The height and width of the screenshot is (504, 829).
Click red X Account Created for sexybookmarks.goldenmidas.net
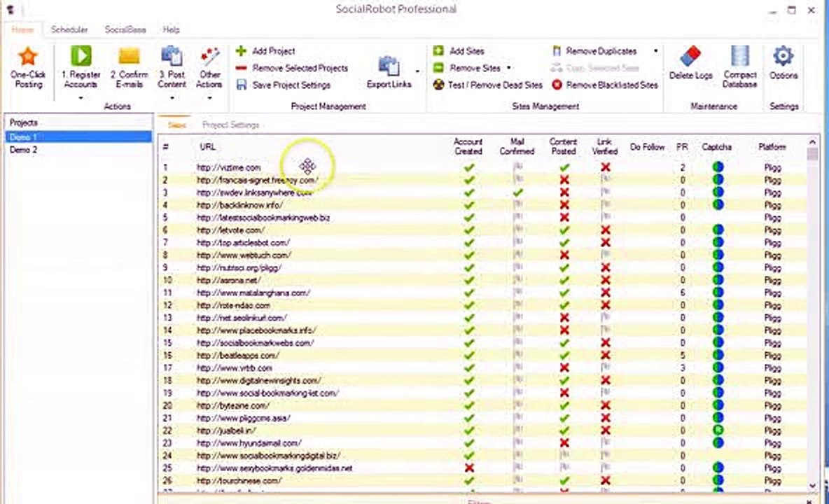click(x=468, y=468)
